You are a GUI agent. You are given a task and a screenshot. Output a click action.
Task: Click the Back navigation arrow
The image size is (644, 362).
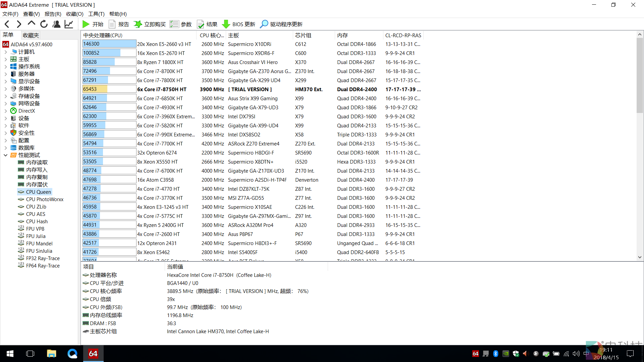click(x=7, y=24)
